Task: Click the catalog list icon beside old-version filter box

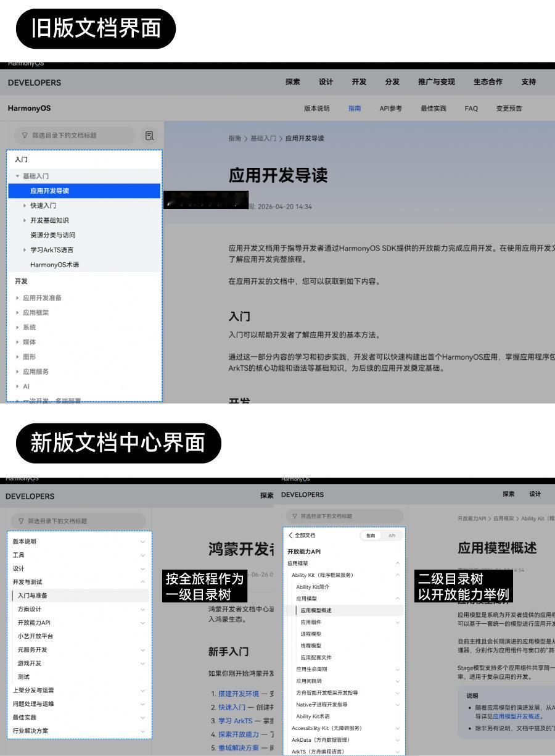Action: [149, 136]
